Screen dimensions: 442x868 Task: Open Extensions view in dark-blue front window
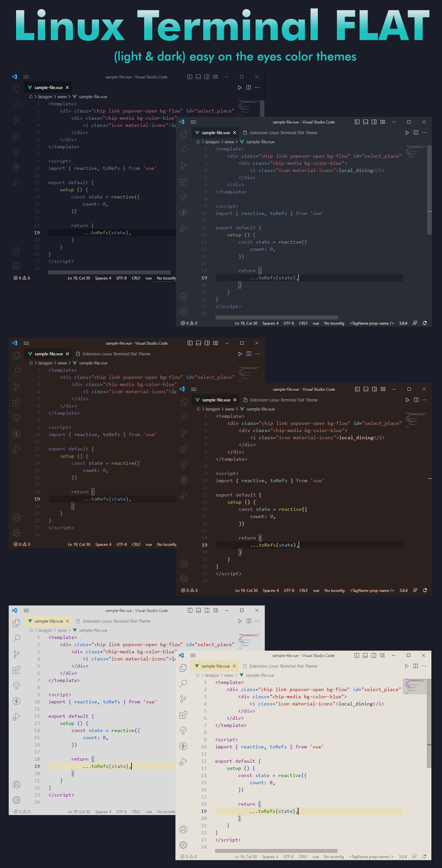tap(184, 181)
